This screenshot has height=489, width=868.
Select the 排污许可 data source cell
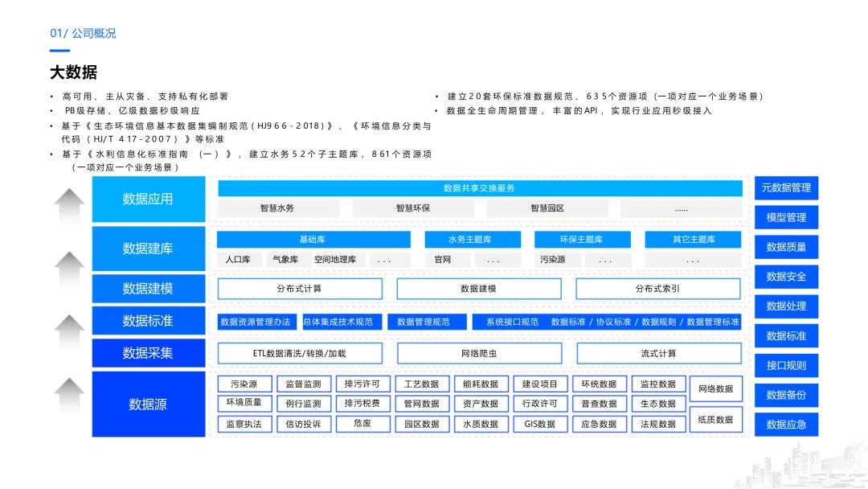pyautogui.click(x=362, y=384)
